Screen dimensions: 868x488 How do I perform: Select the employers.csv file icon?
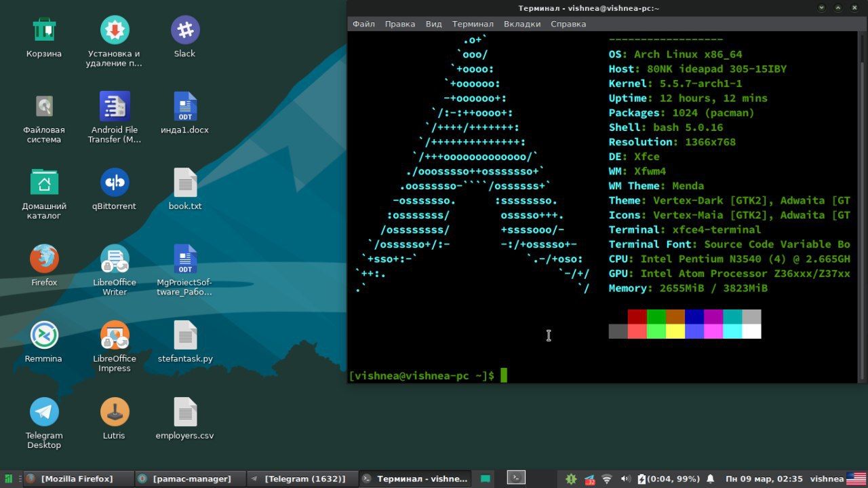point(184,412)
